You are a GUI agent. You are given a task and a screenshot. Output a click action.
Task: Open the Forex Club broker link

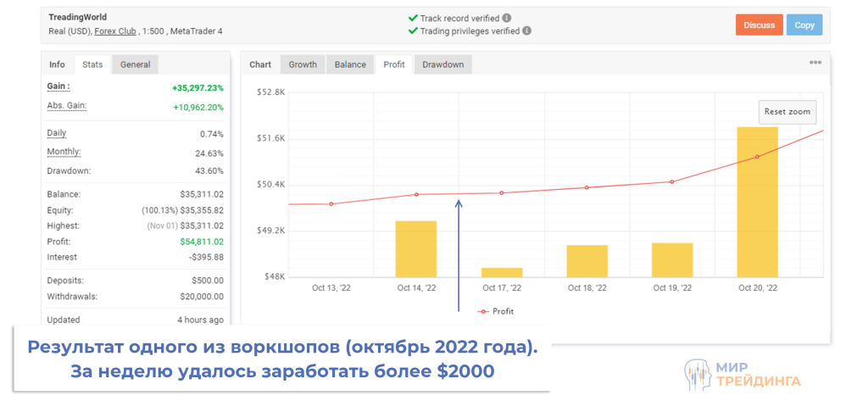[117, 32]
